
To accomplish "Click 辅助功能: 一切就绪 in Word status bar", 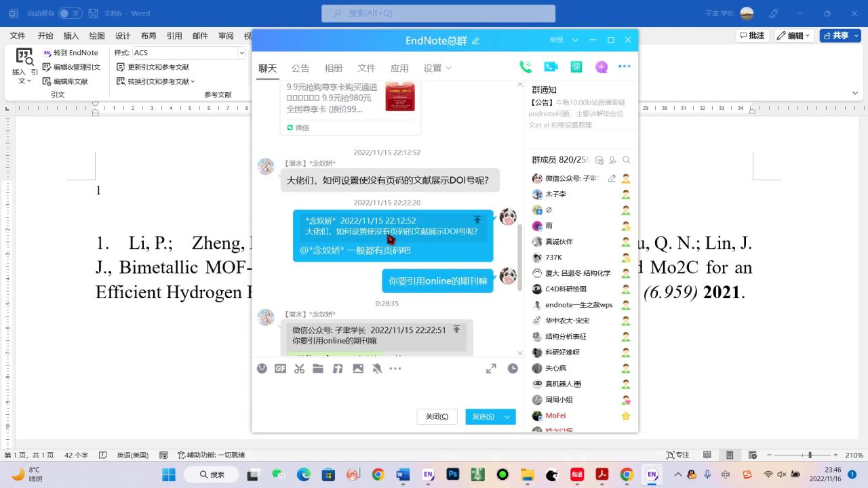I will pos(211,455).
